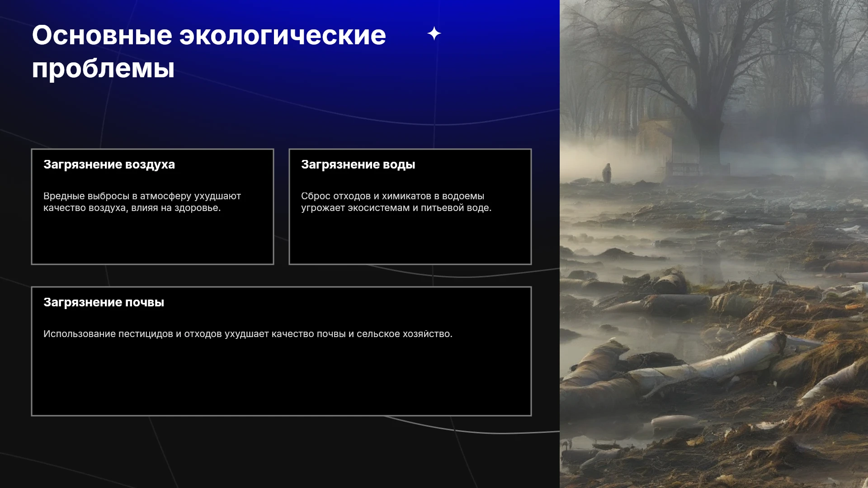Click the 'Загрязнение воды' card heading
Screen dimensions: 868x488
[358, 164]
